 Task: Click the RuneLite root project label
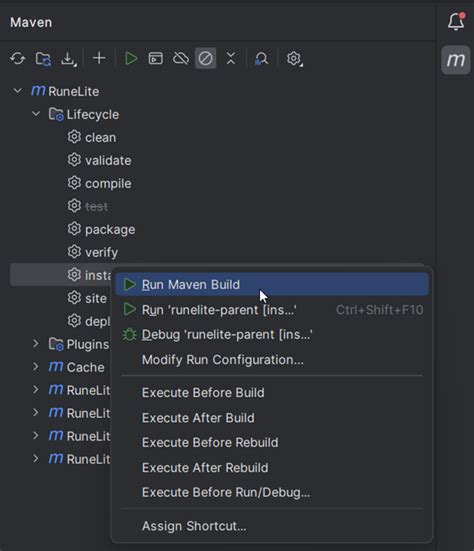[74, 91]
